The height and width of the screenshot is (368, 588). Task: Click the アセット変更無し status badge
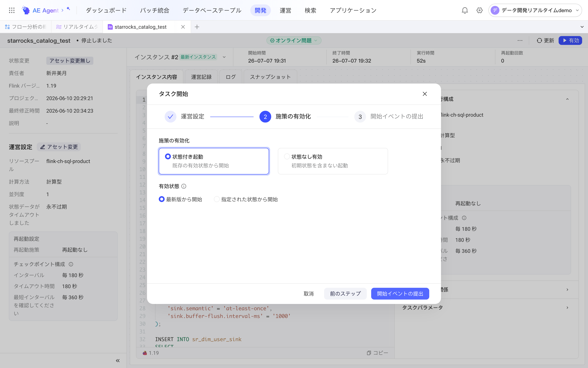pos(70,61)
